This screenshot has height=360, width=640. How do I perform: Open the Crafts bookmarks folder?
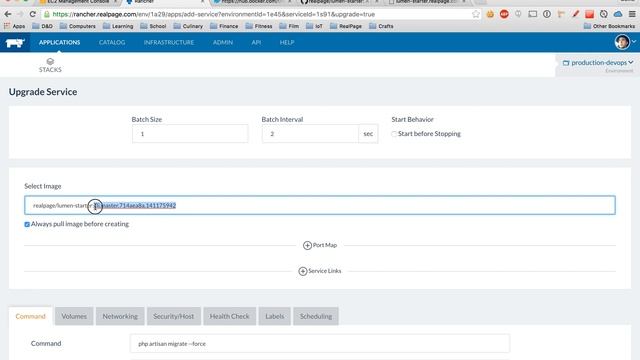tap(381, 26)
